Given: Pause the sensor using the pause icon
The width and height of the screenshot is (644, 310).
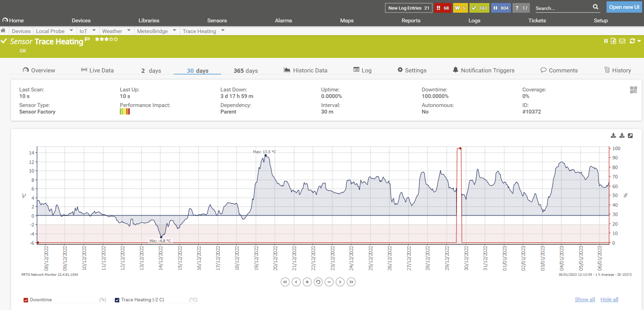Looking at the screenshot, I should coord(606,41).
